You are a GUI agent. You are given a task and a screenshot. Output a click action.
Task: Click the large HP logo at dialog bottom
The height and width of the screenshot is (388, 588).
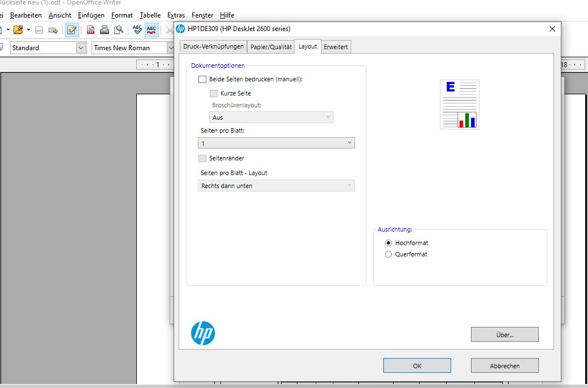coord(203,333)
